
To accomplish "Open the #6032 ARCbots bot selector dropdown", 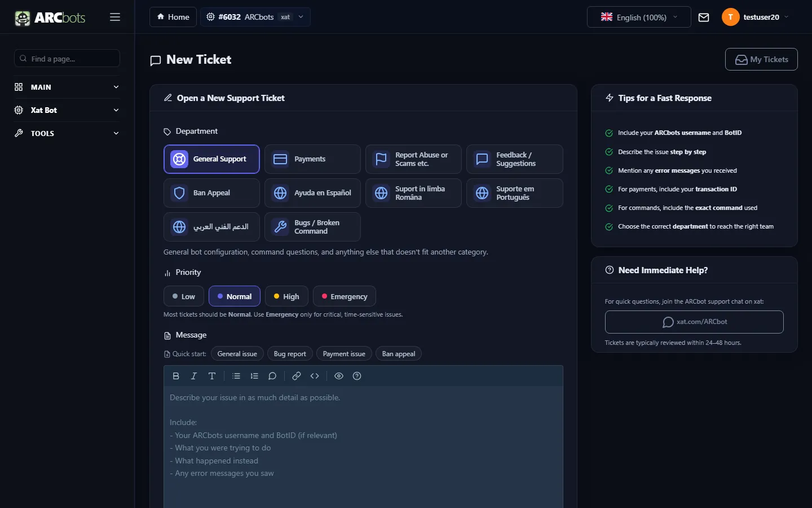I will (255, 17).
